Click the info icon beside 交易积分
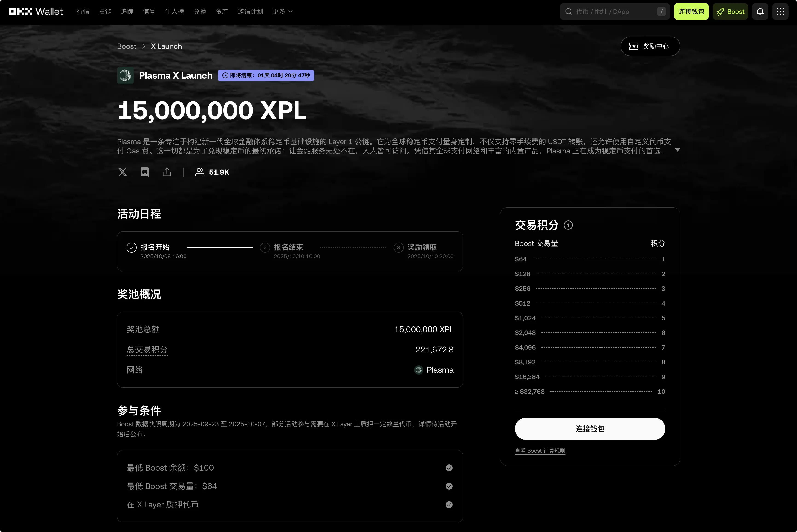Screen dimensions: 797x532 pyautogui.click(x=568, y=225)
